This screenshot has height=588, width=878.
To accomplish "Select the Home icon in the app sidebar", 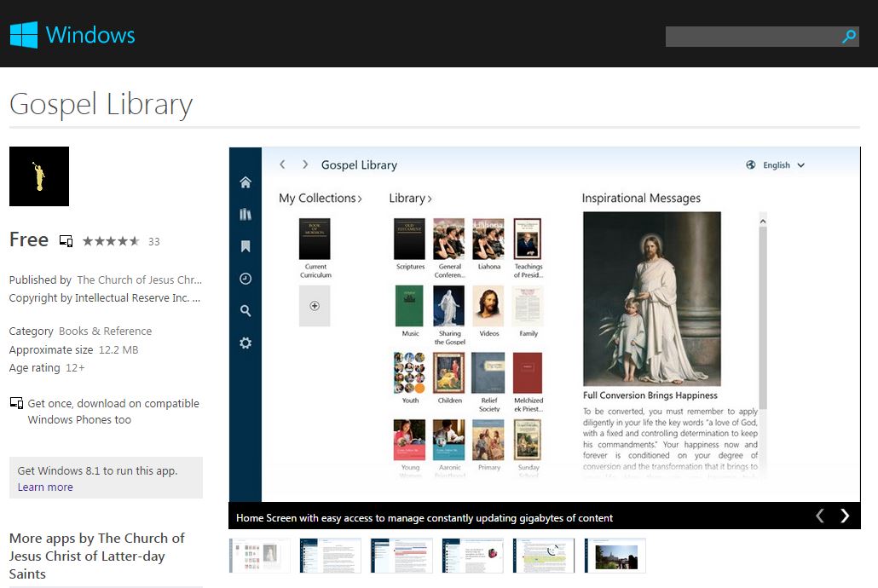I will [x=245, y=182].
